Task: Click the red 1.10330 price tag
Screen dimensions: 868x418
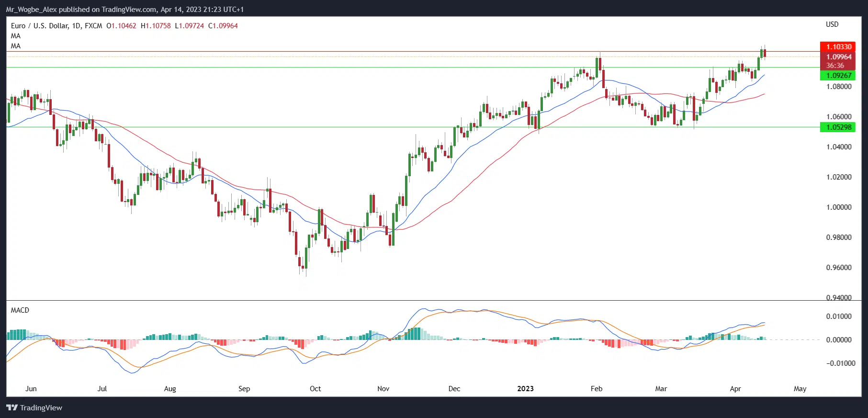Action: coord(838,47)
